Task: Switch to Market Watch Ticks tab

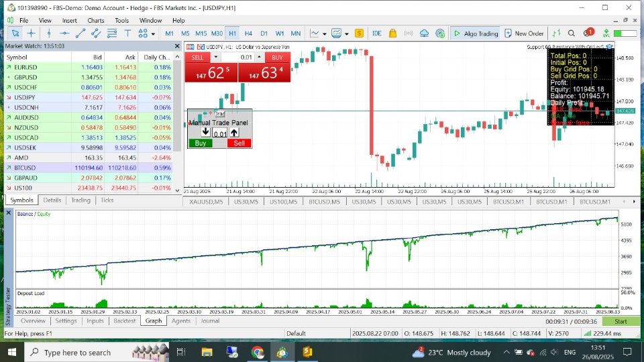Action: tap(107, 200)
